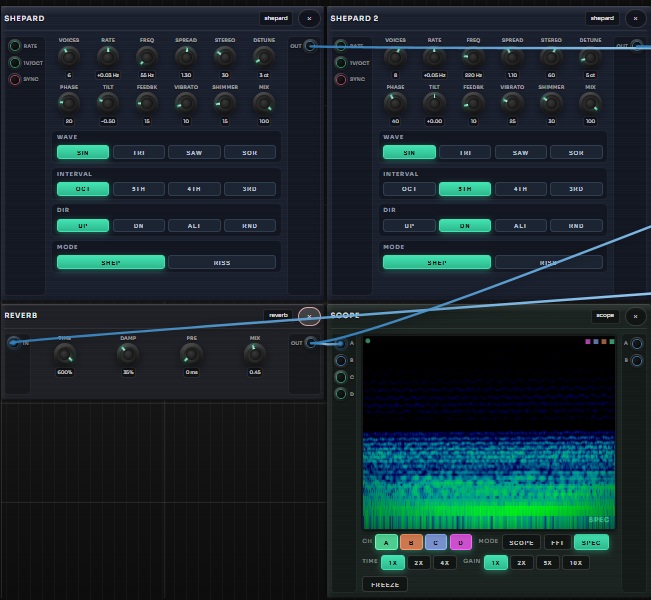
Task: Toggle Scope channel D display
Action: 460,542
